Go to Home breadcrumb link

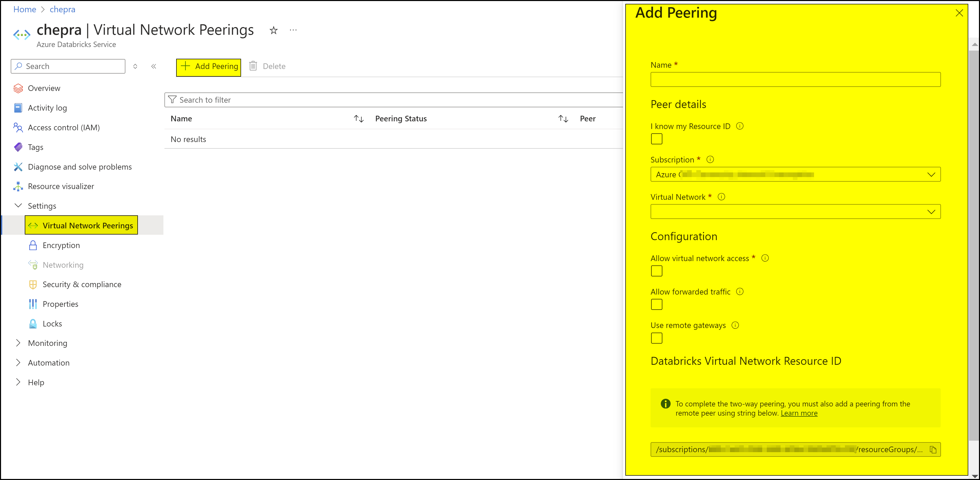25,9
